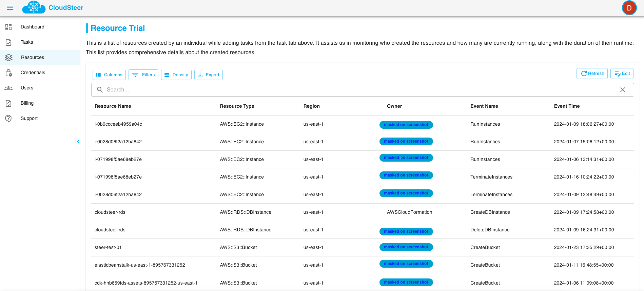Screen dimensions: 644x291
Task: Click the Edit button
Action: 622,74
